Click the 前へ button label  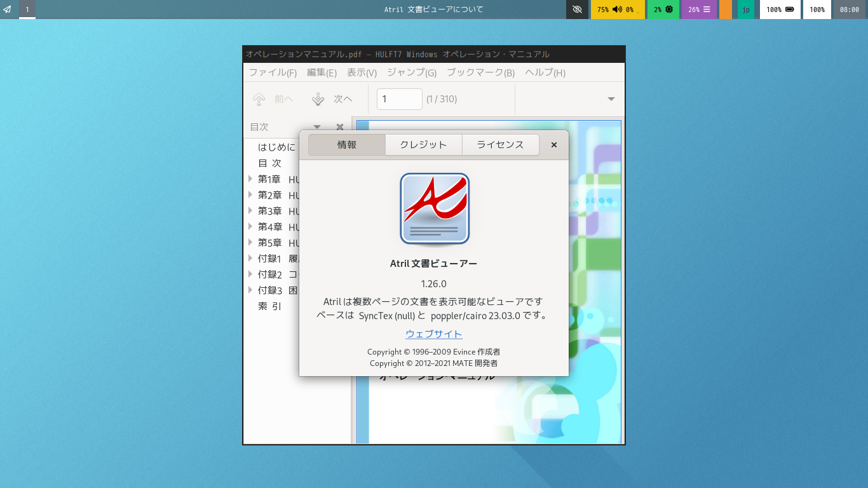click(x=284, y=99)
